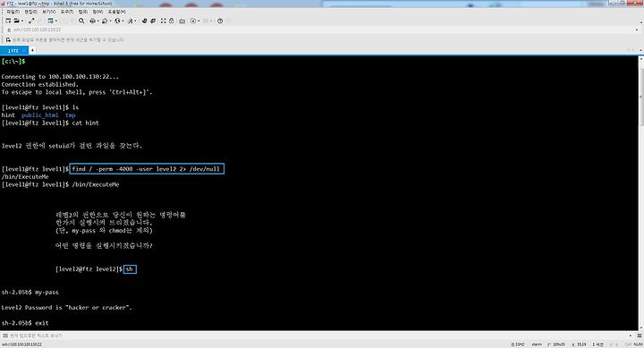Click the blue tmp directory name in the ls output
Viewport: 644px width, 348px height.
click(71, 115)
